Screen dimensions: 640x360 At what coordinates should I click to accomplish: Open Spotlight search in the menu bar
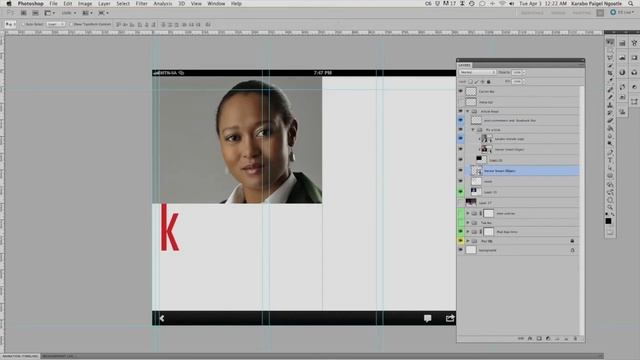click(x=631, y=4)
